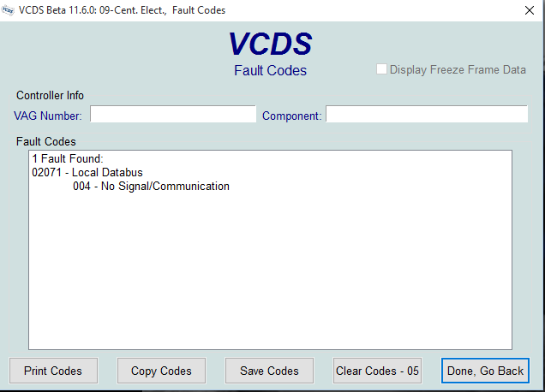Return using Done, Go Back button
545x392 pixels.
tap(485, 371)
